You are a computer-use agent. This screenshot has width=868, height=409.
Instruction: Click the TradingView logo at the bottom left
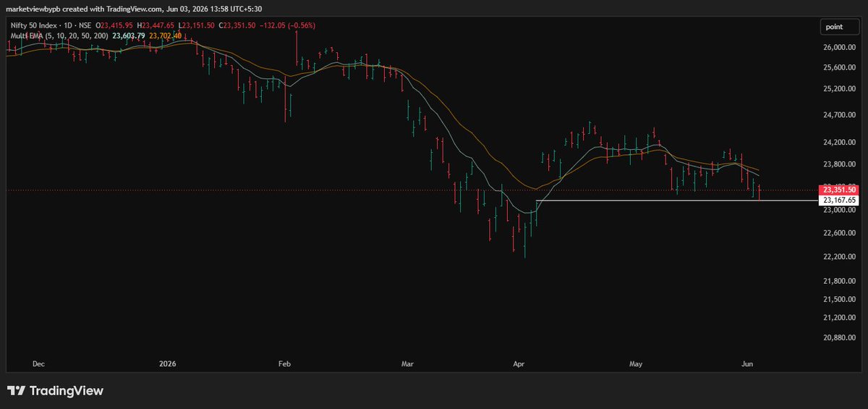(x=55, y=391)
